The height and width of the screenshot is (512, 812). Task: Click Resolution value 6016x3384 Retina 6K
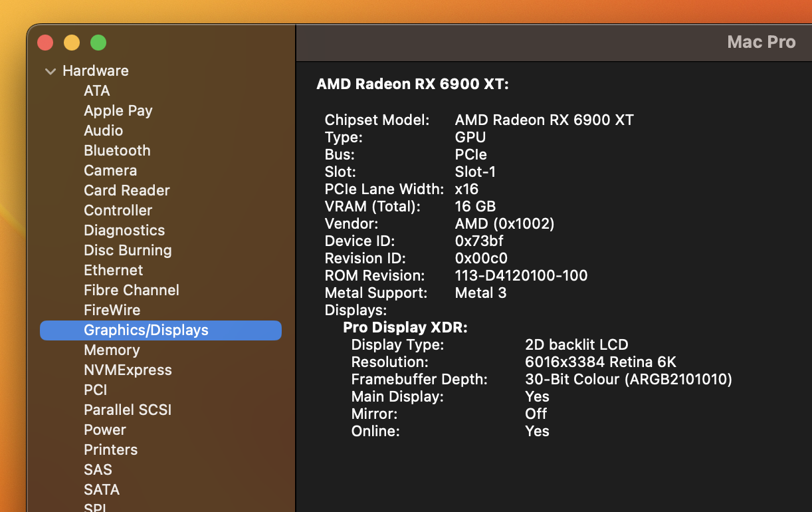(x=601, y=362)
